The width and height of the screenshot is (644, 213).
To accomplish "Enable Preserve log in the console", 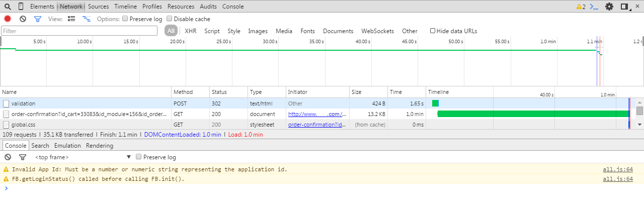I will [x=139, y=157].
